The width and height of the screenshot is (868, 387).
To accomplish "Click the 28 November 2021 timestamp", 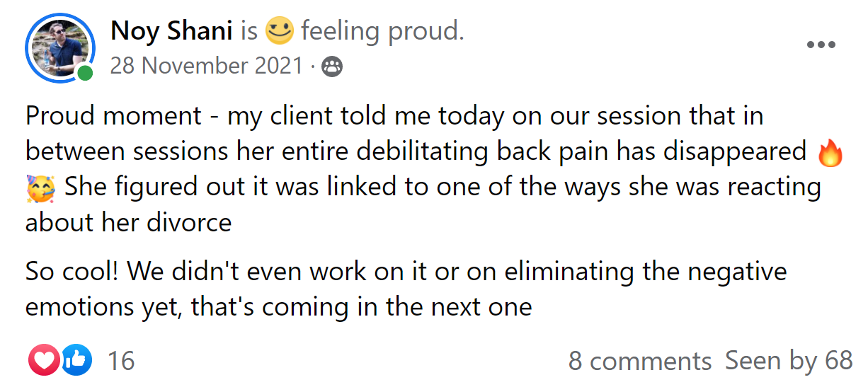I will click(206, 67).
